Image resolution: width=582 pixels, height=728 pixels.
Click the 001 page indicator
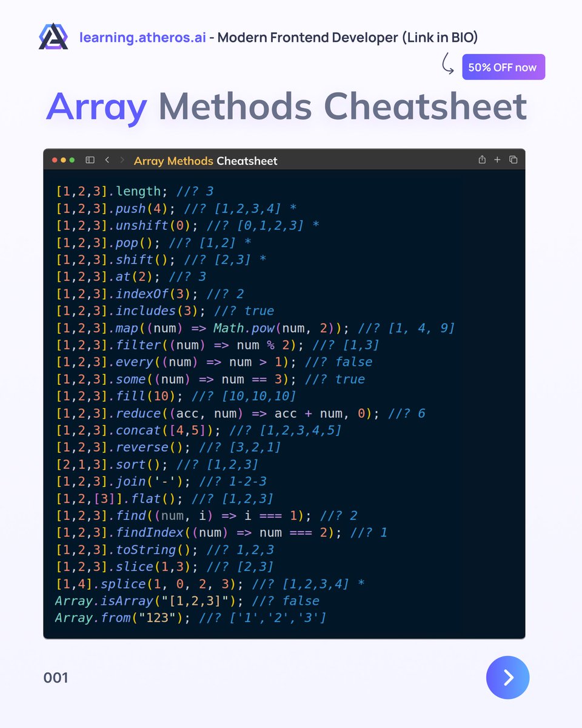click(56, 678)
